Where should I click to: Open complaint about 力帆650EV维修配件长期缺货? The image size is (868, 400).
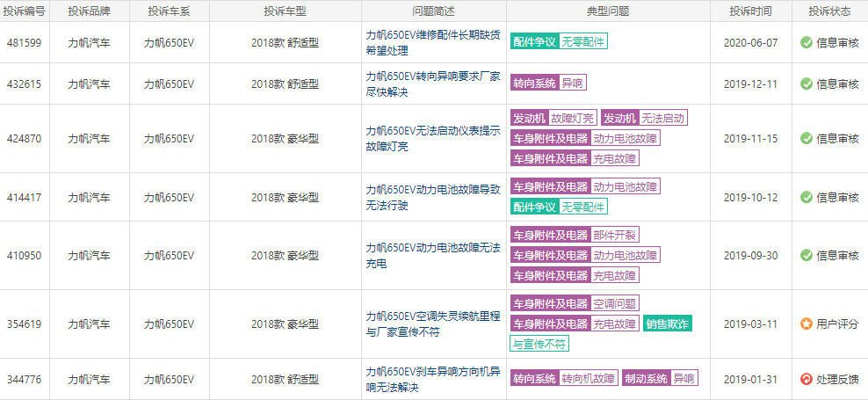click(433, 43)
